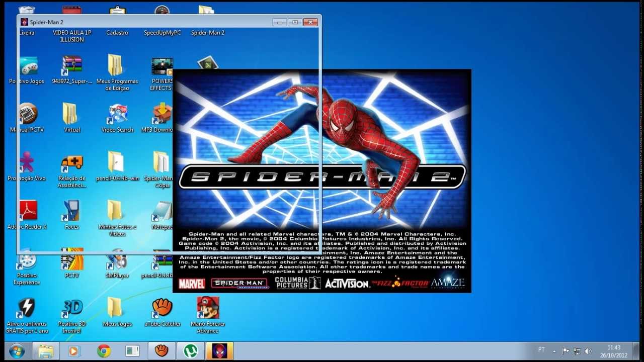The image size is (644, 362).
Task: Close the Spider-Man 2 window
Action: tap(310, 22)
